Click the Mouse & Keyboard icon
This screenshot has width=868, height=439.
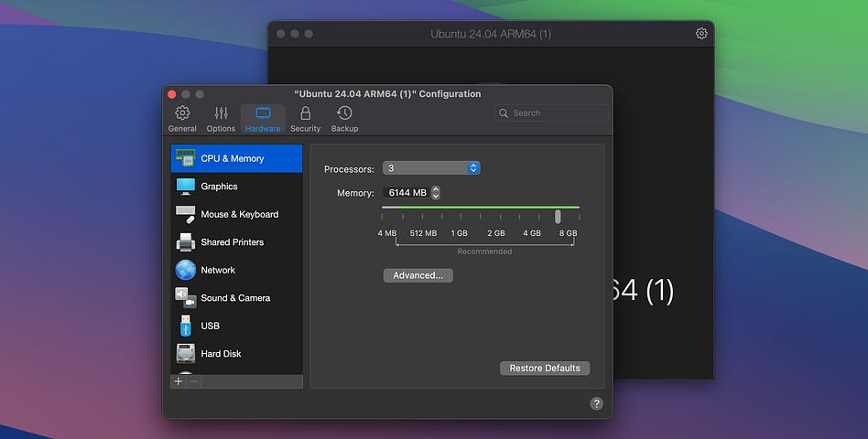coord(186,215)
